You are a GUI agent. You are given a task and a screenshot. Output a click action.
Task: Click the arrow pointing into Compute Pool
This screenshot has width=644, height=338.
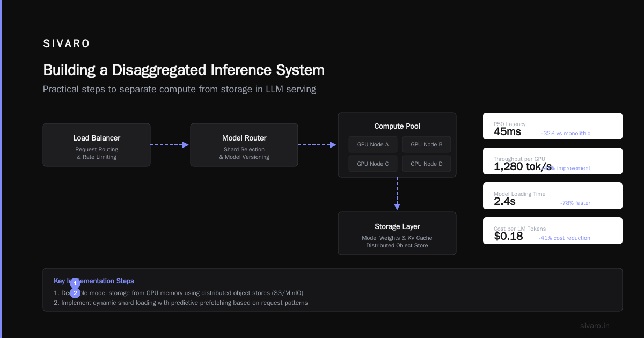tap(317, 145)
